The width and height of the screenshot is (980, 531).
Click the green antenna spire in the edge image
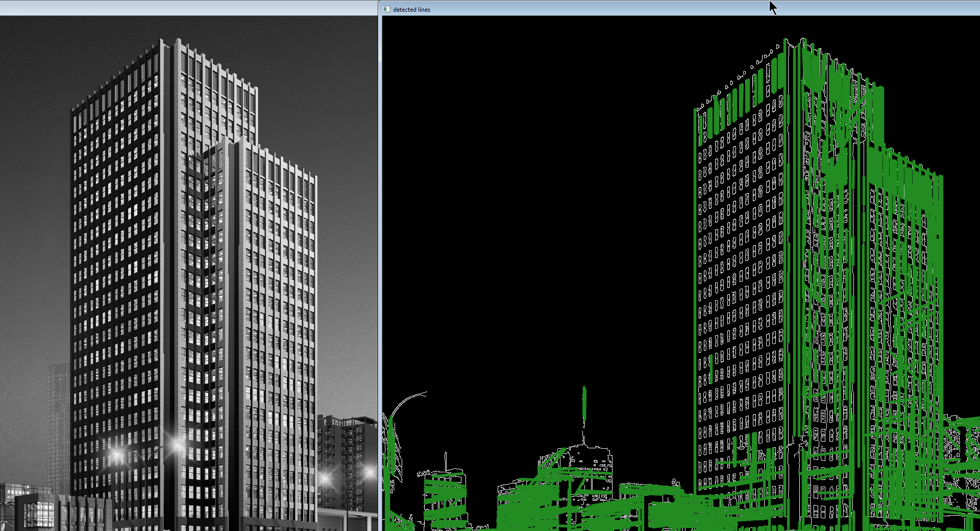pyautogui.click(x=584, y=403)
